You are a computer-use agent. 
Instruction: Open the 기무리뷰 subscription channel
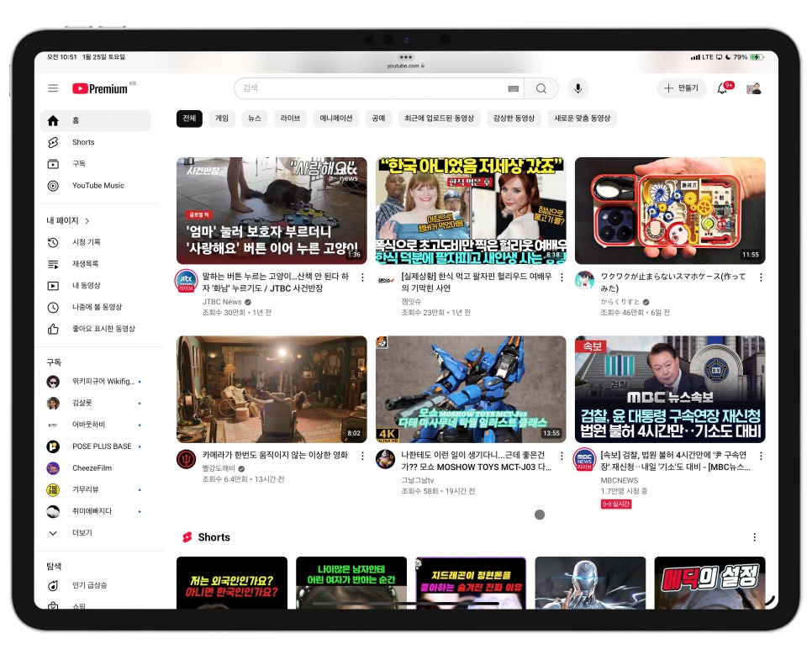click(x=95, y=489)
